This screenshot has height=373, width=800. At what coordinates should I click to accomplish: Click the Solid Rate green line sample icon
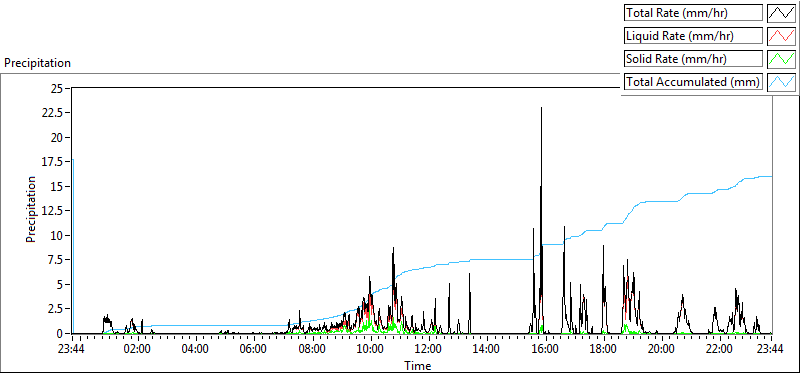pos(782,59)
